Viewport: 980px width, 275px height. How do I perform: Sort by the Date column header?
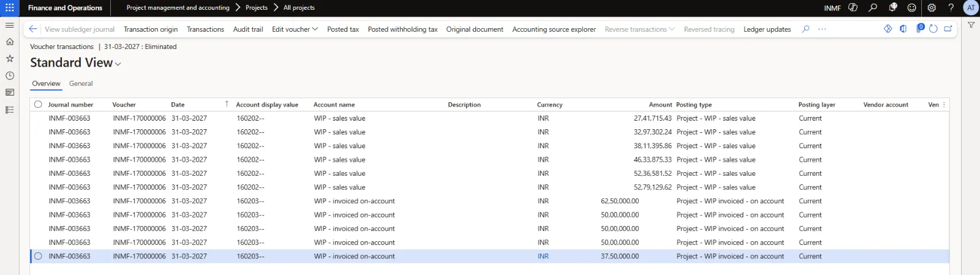tap(178, 105)
